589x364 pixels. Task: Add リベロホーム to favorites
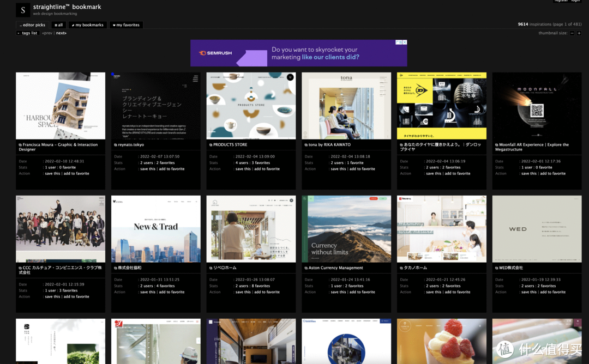267,292
